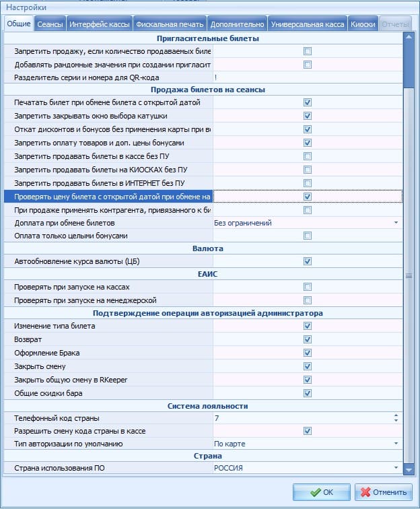Image resolution: width=420 pixels, height=509 pixels.
Task: Enable Оплата только целыми бонусами checkbox
Action: point(308,236)
